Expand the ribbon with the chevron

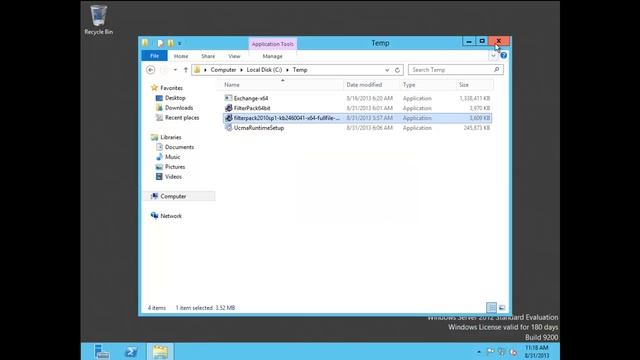pos(493,56)
